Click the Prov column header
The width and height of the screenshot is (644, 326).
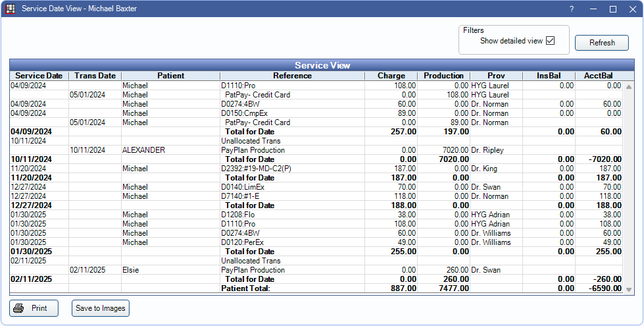[496, 76]
